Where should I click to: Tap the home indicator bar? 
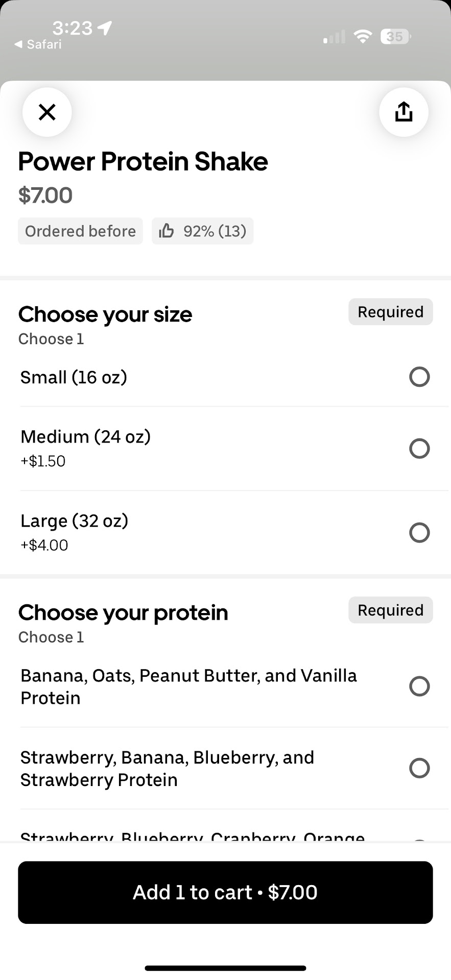coord(225,968)
